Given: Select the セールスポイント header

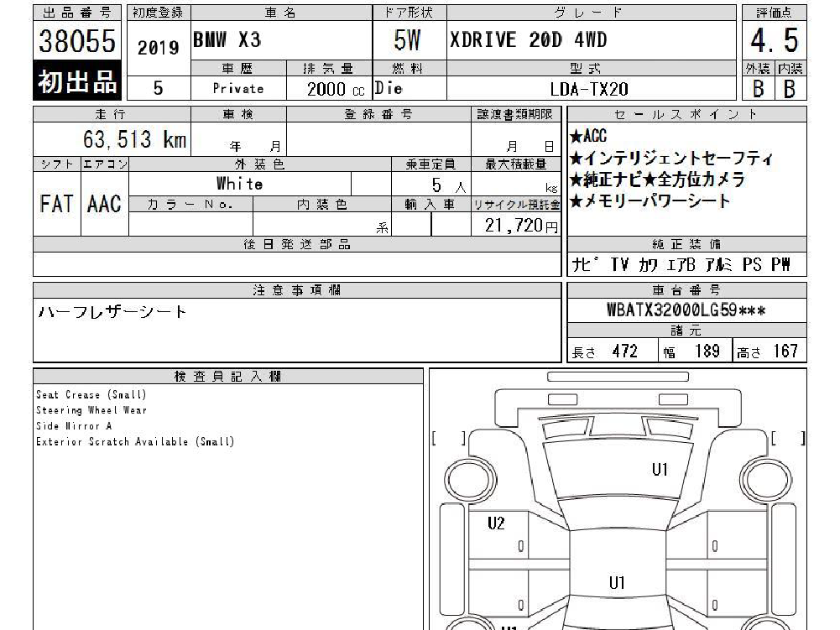Looking at the screenshot, I should tap(686, 115).
